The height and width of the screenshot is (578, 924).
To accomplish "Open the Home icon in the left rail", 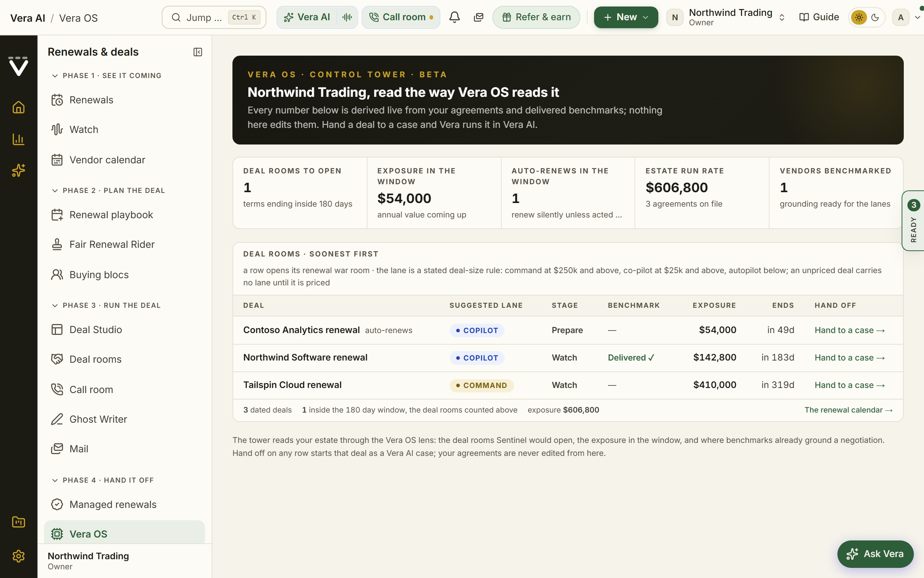I will (18, 107).
